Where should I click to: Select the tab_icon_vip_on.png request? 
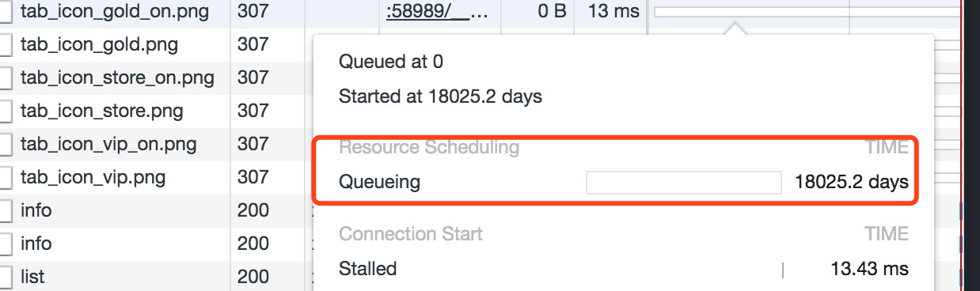108,145
